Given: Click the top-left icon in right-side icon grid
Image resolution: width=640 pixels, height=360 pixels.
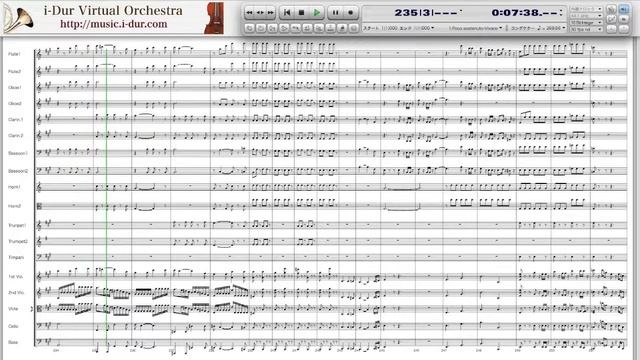Looking at the screenshot, I should [611, 9].
